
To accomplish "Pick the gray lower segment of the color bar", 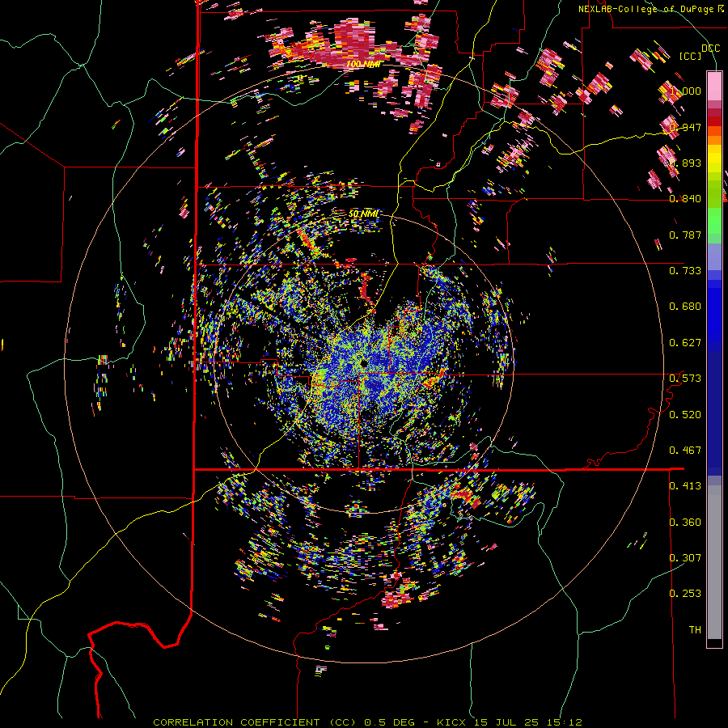I will tap(714, 562).
